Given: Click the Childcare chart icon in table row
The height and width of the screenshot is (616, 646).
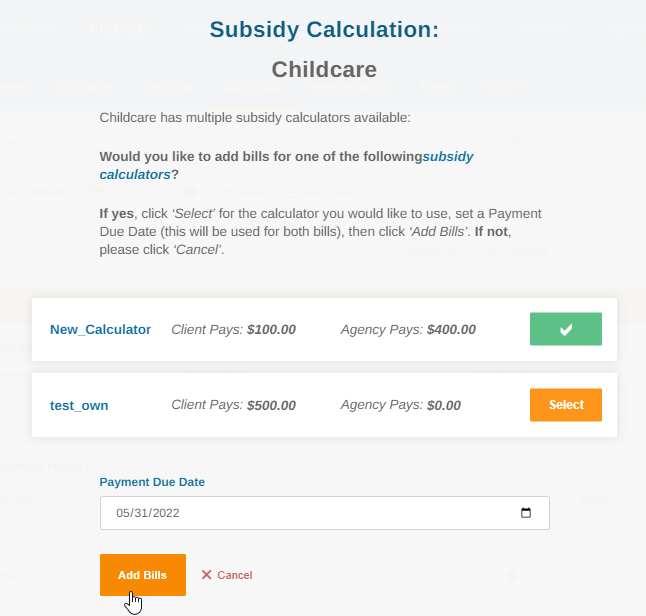Looking at the screenshot, I should (515, 143).
